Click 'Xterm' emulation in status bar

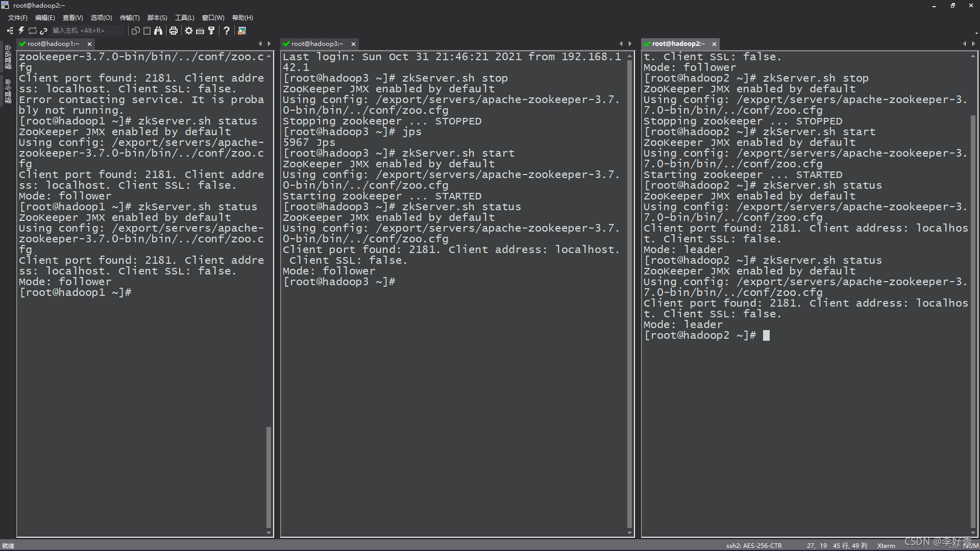pos(886,546)
